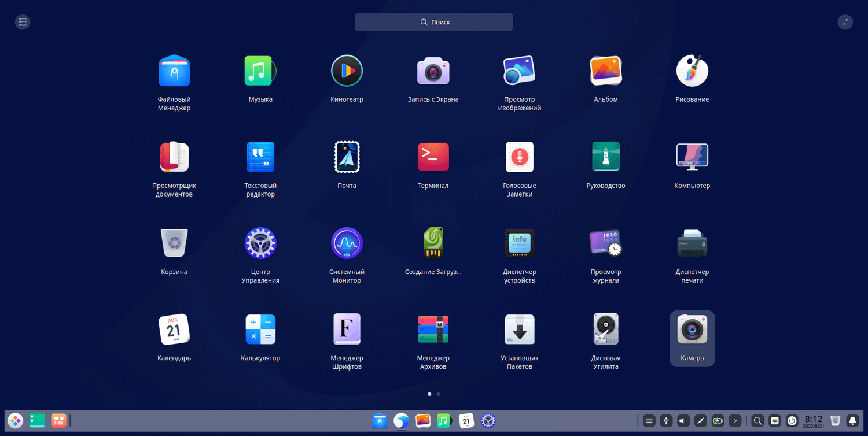
Task: Exit fullscreen launcher mode via the top-right button
Action: click(845, 22)
